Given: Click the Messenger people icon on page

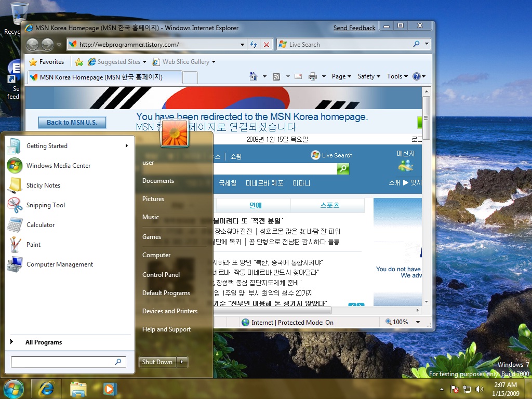Looking at the screenshot, I should click(x=405, y=166).
